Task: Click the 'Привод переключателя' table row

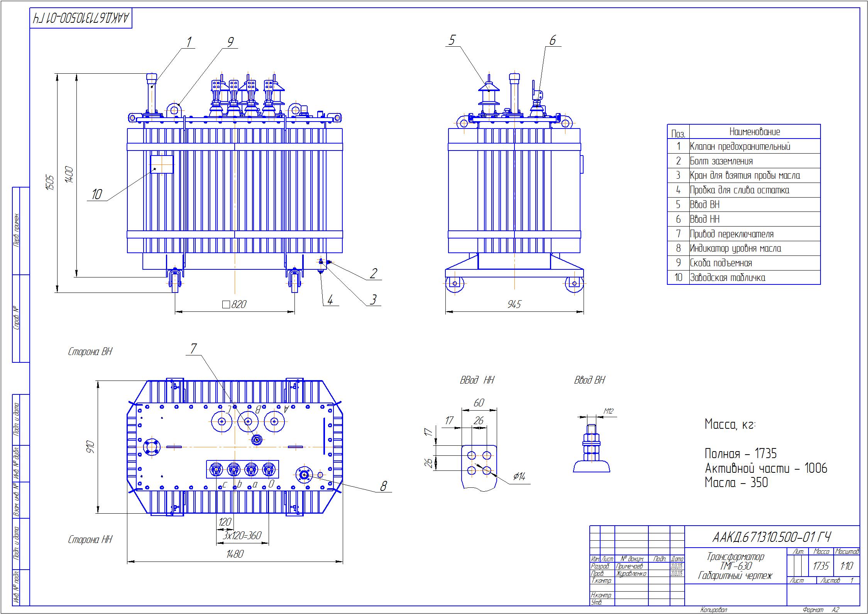Action: click(744, 234)
